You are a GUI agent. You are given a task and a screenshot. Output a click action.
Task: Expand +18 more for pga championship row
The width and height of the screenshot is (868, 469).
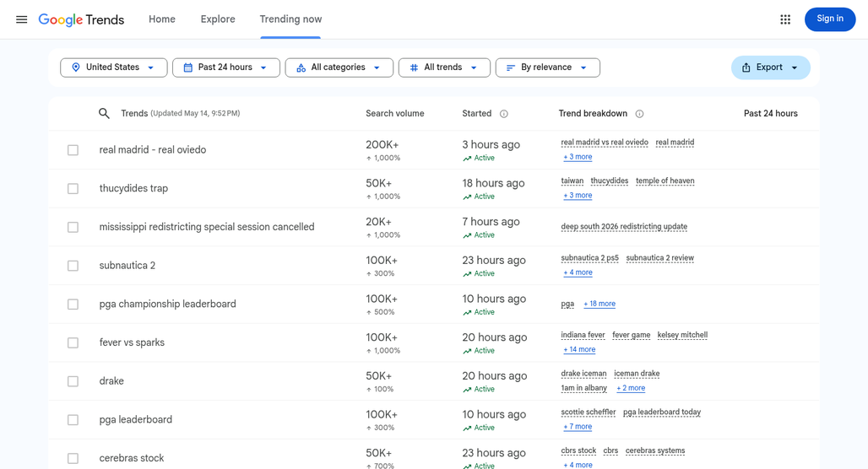599,304
